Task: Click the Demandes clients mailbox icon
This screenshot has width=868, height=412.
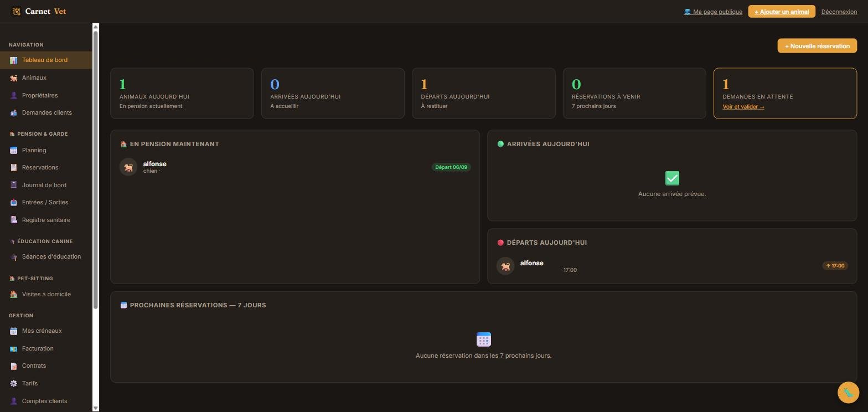Action: [x=13, y=113]
